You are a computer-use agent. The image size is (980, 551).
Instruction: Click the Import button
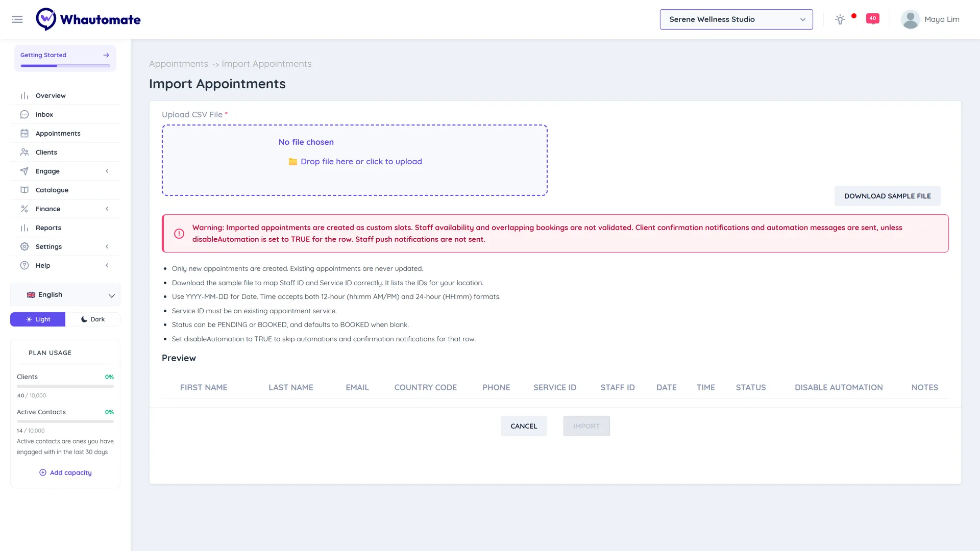[586, 426]
